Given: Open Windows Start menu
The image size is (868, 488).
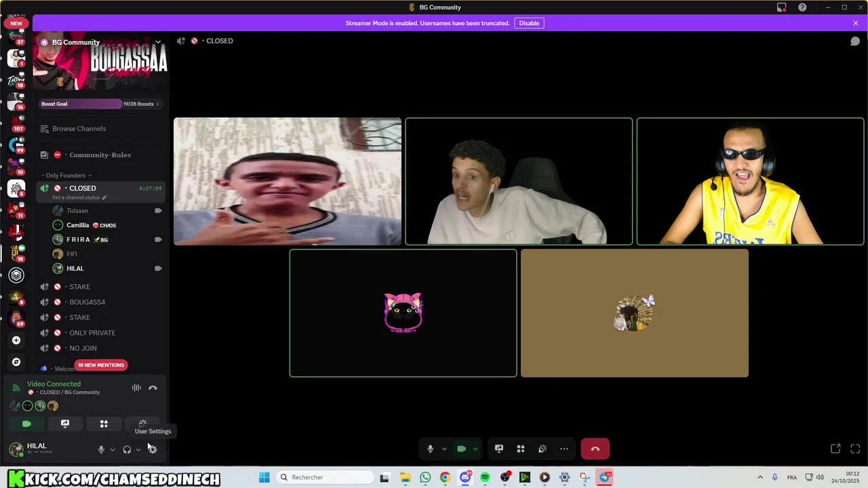Looking at the screenshot, I should pos(264,477).
